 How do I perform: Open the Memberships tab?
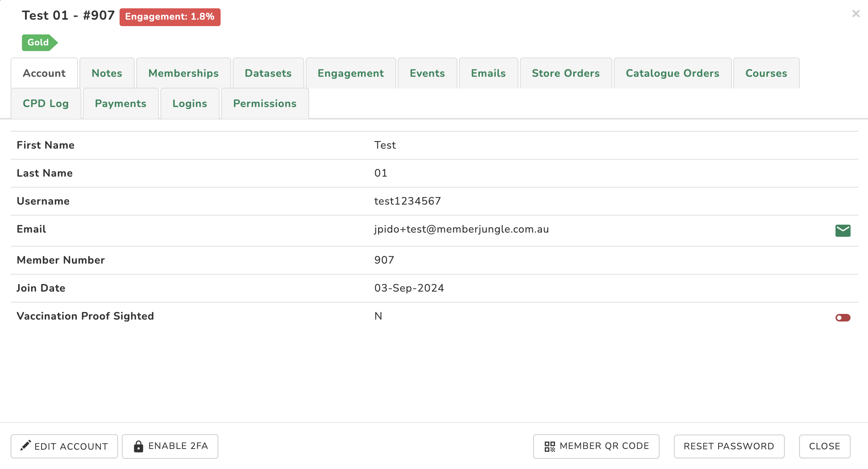[x=184, y=73]
